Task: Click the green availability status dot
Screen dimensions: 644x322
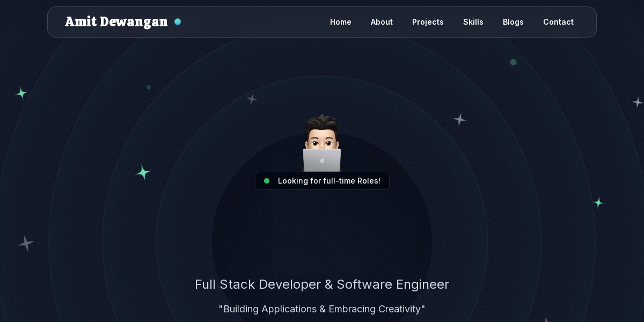Action: pos(267,181)
